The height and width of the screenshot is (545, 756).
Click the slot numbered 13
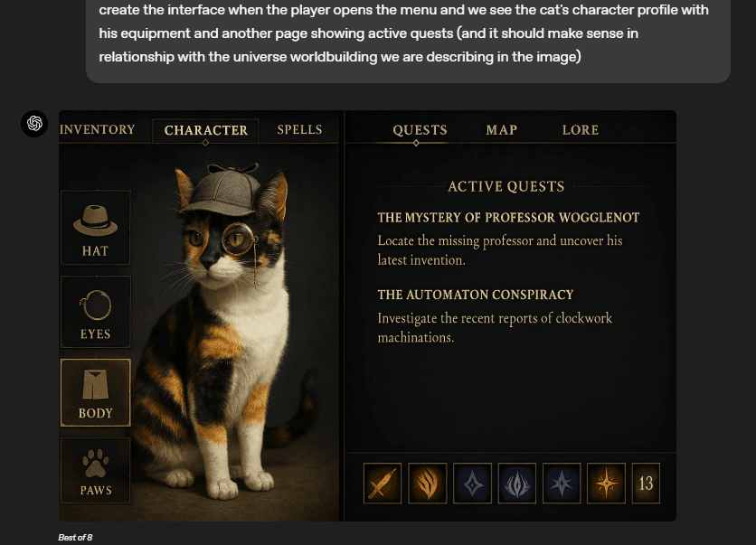(646, 484)
